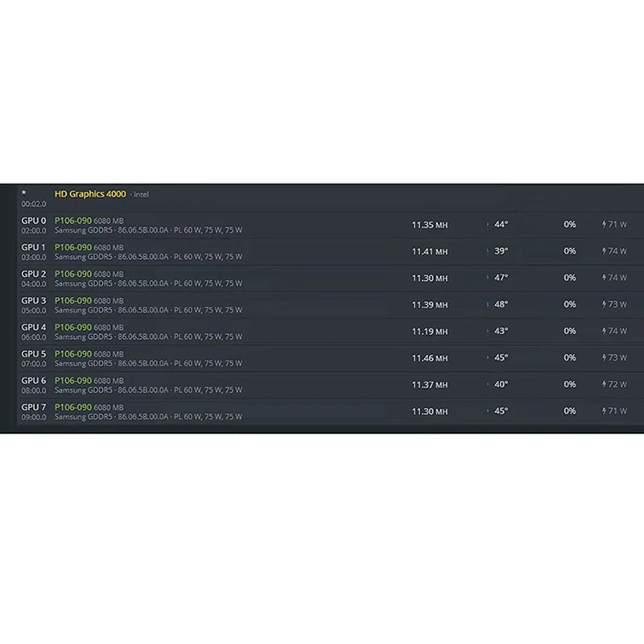Click the 0% fan value of GPU 4
This screenshot has width=644, height=644.
tap(570, 331)
